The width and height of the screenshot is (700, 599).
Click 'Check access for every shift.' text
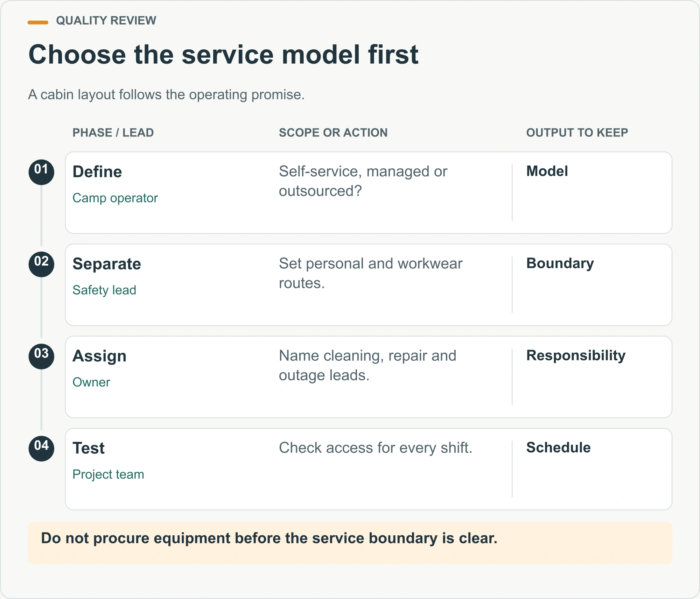point(376,448)
